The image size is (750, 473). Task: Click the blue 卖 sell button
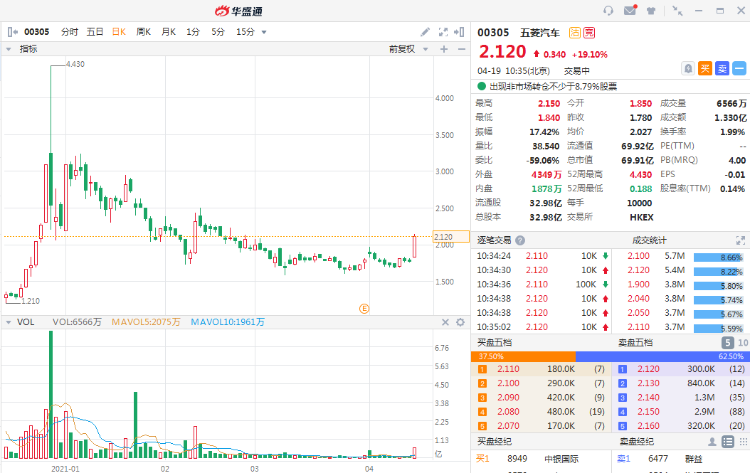point(722,69)
